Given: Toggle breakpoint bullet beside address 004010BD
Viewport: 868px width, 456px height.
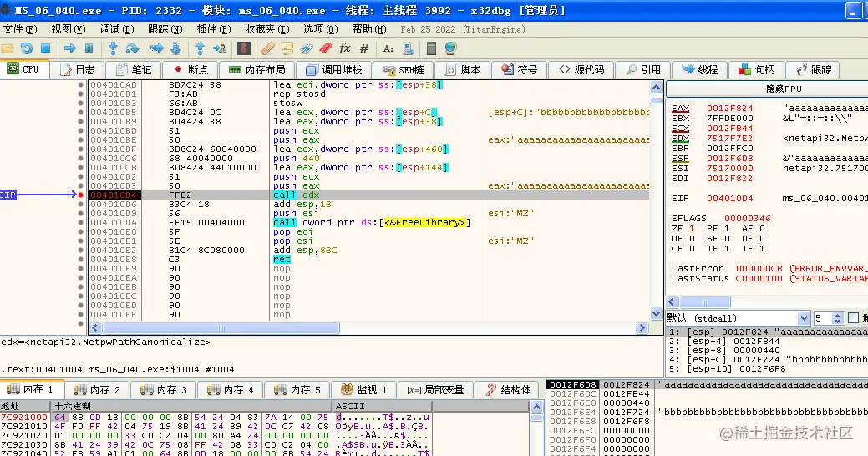Looking at the screenshot, I should coord(80,130).
